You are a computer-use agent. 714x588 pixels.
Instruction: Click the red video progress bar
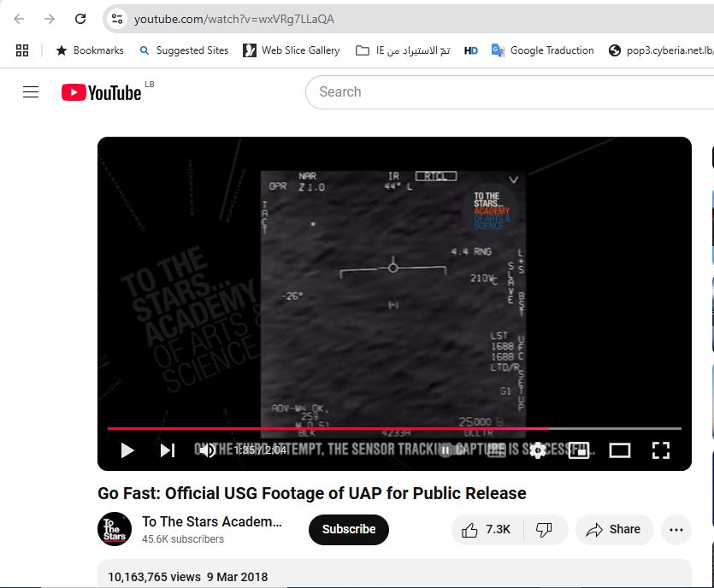click(342, 428)
